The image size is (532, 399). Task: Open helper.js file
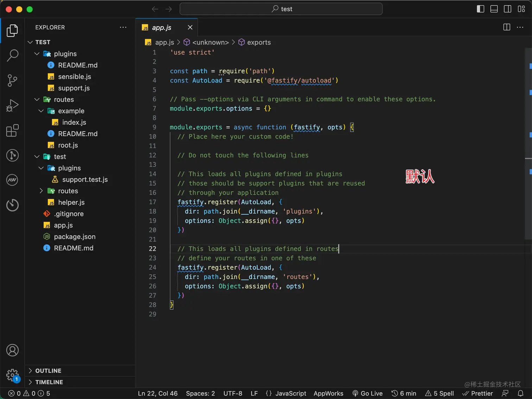click(80, 202)
